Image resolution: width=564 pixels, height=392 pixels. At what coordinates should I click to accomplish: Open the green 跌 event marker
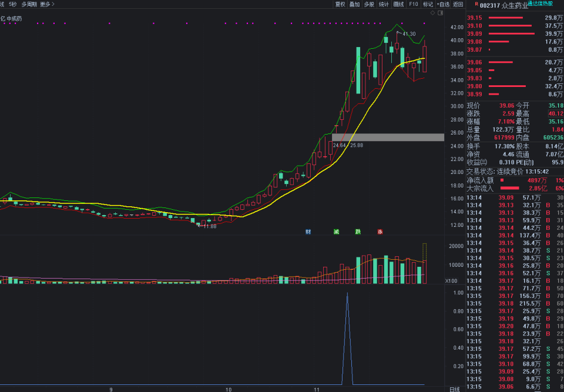[358, 232]
